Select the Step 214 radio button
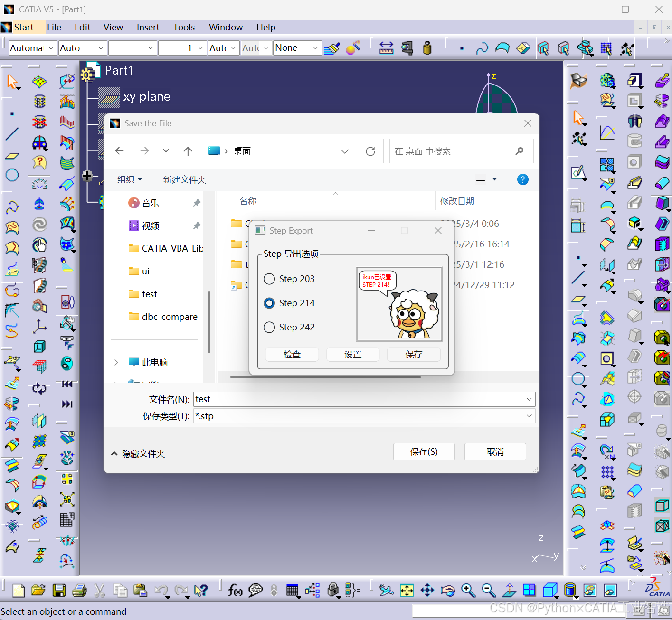Screen dimensions: 672x620 [269, 303]
